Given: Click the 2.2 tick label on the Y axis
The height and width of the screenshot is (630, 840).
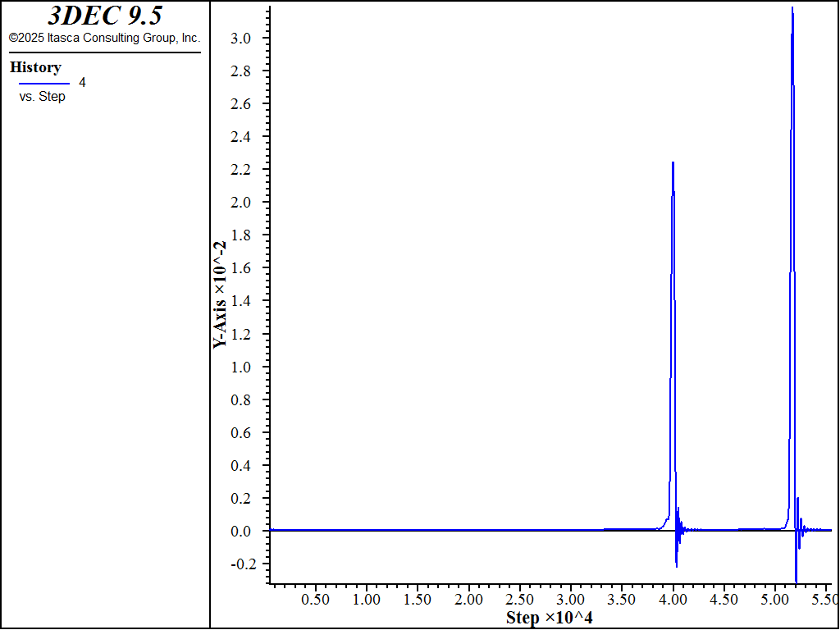Looking at the screenshot, I should pyautogui.click(x=242, y=169).
